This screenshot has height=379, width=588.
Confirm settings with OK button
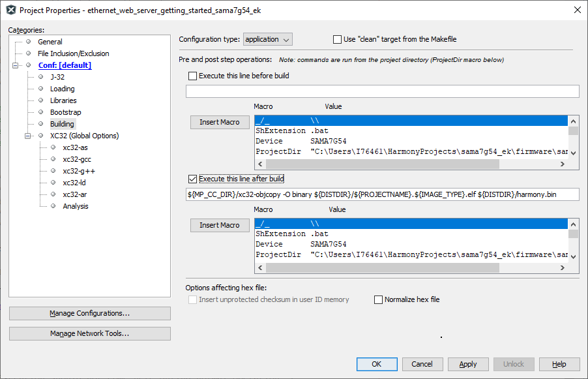[x=377, y=365]
